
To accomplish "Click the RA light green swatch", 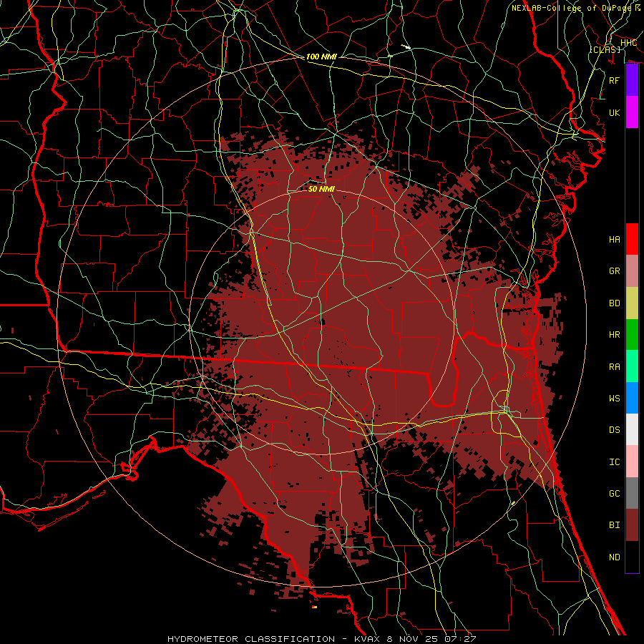I will point(632,366).
